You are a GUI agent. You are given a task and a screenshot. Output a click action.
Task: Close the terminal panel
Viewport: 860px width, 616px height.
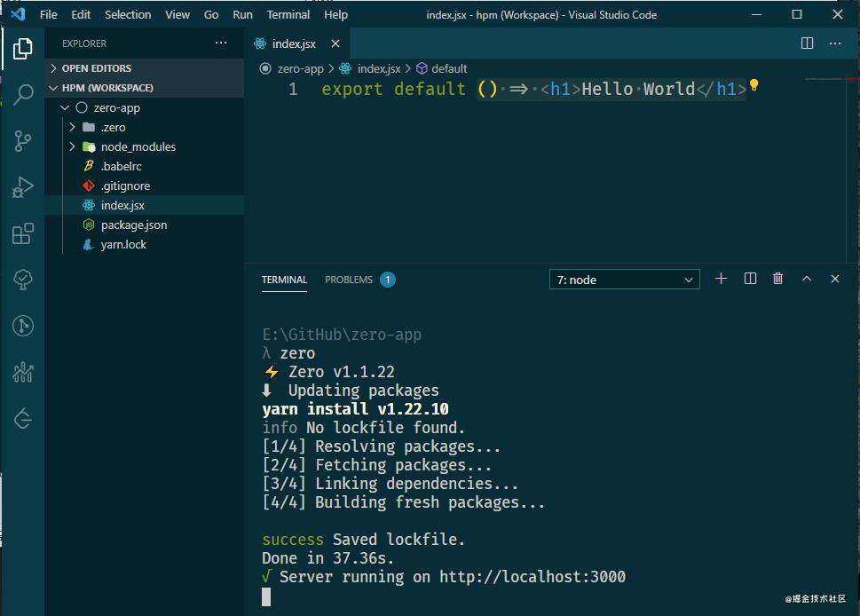point(835,279)
